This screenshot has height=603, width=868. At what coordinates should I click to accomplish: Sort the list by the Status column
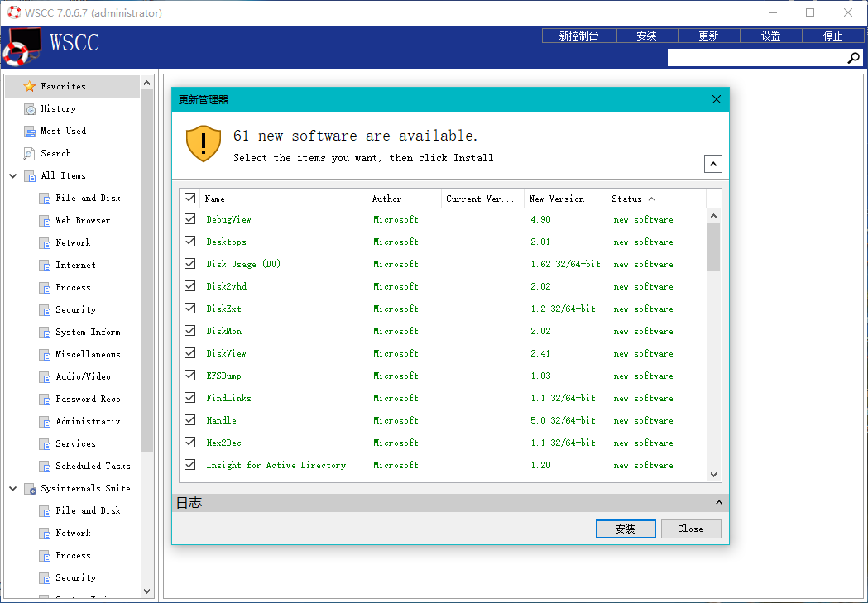click(x=656, y=199)
